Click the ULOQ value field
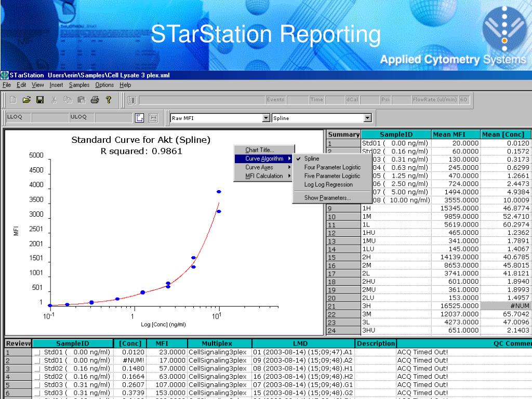The width and height of the screenshot is (532, 399). click(x=113, y=117)
